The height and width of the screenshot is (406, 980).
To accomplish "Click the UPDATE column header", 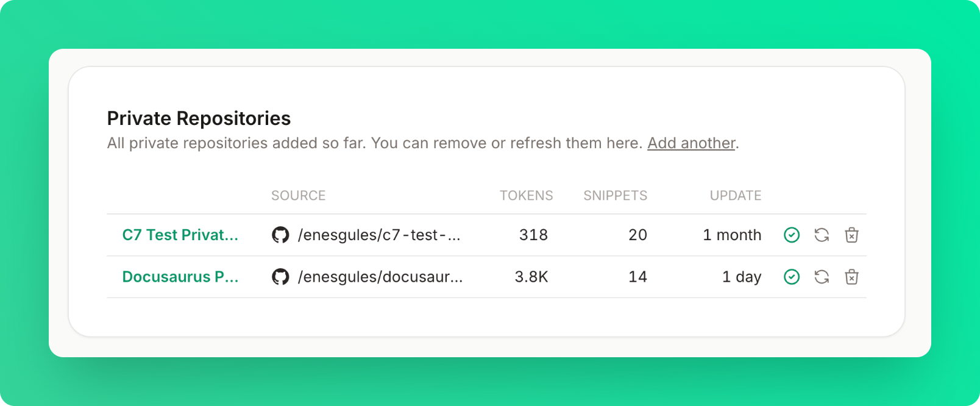I will click(x=735, y=196).
